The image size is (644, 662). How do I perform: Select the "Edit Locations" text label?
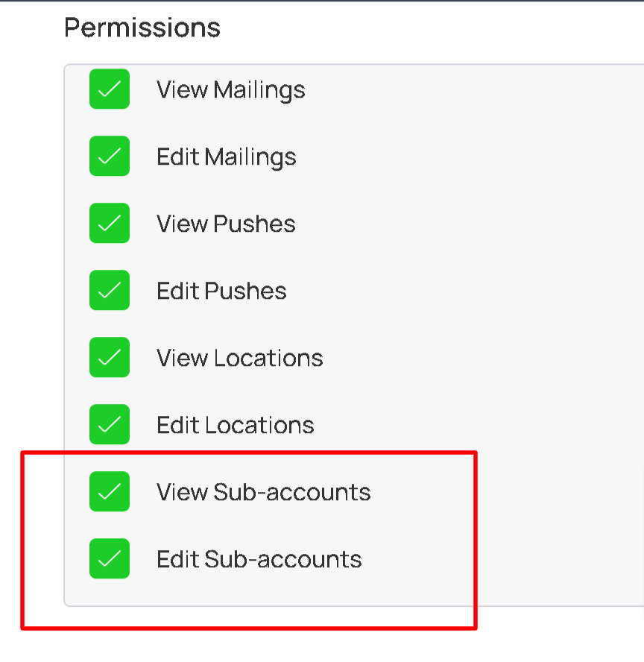(x=235, y=426)
